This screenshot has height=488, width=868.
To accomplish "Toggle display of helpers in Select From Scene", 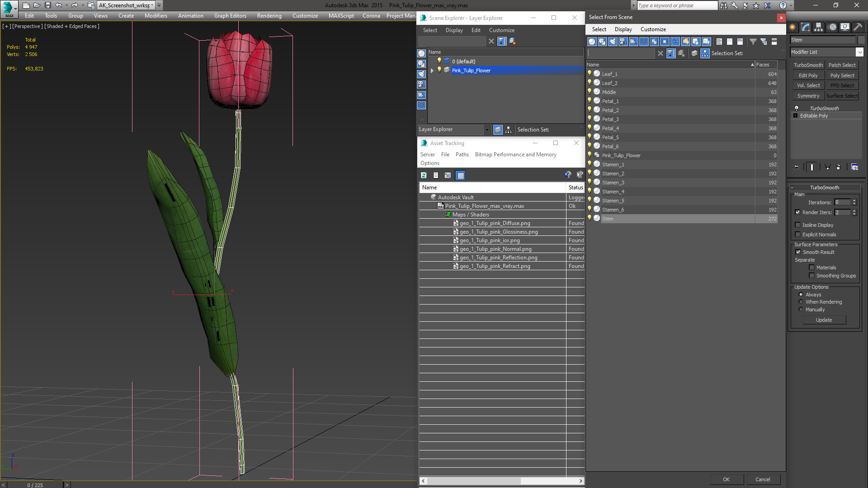I will pyautogui.click(x=633, y=42).
